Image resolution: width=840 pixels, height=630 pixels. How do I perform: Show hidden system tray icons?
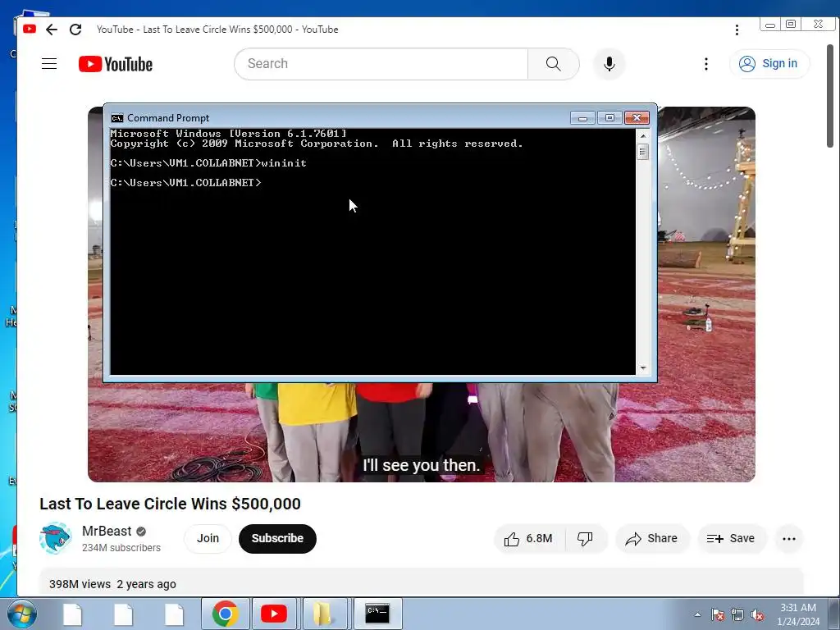(697, 614)
